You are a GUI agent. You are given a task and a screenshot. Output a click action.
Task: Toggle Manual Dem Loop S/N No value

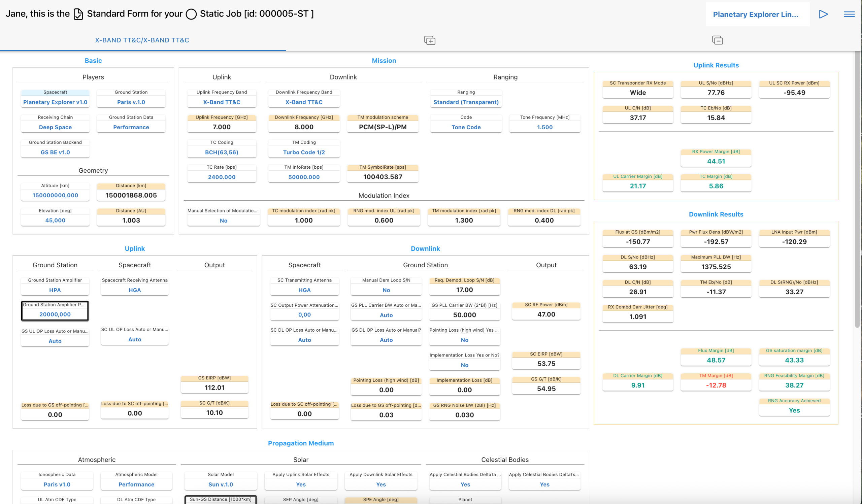386,290
